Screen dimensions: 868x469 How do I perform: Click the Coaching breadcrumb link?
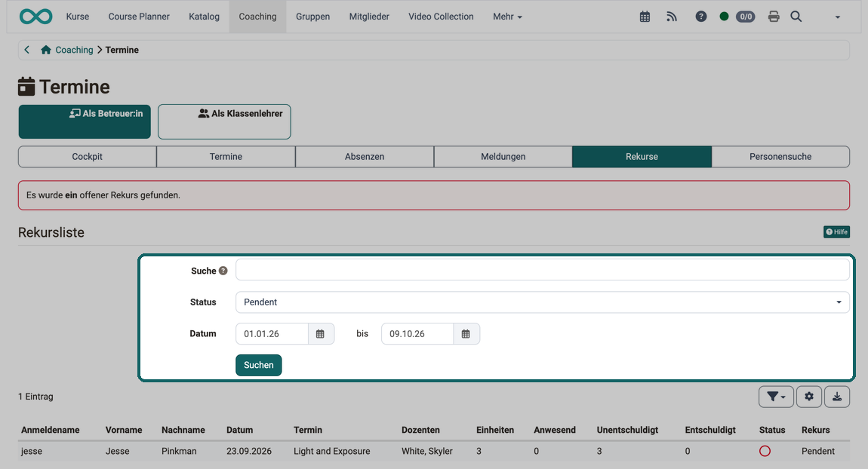pyautogui.click(x=74, y=50)
